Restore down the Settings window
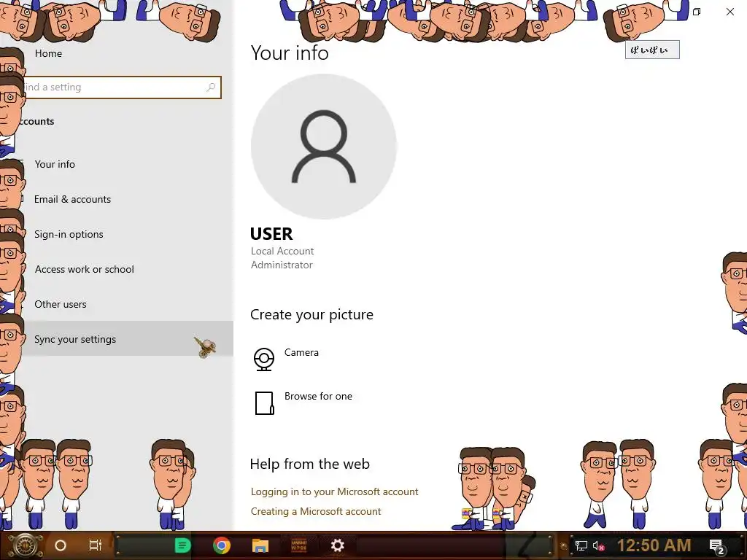The image size is (747, 560). (x=697, y=12)
